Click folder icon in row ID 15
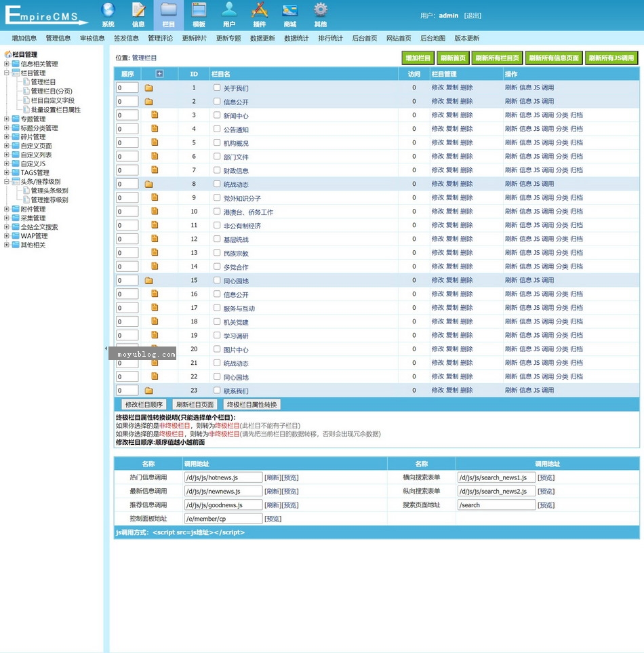 (148, 280)
